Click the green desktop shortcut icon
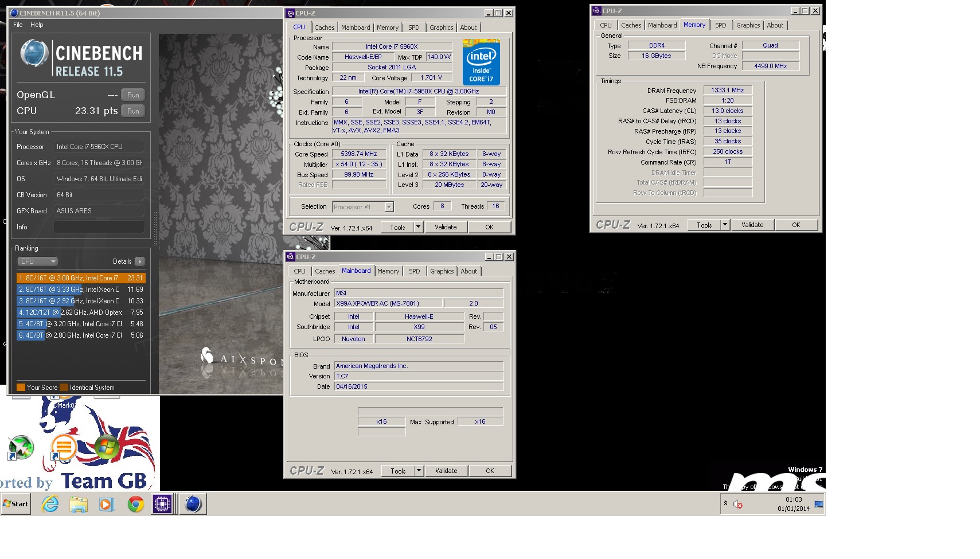980x559 pixels. coord(21,448)
